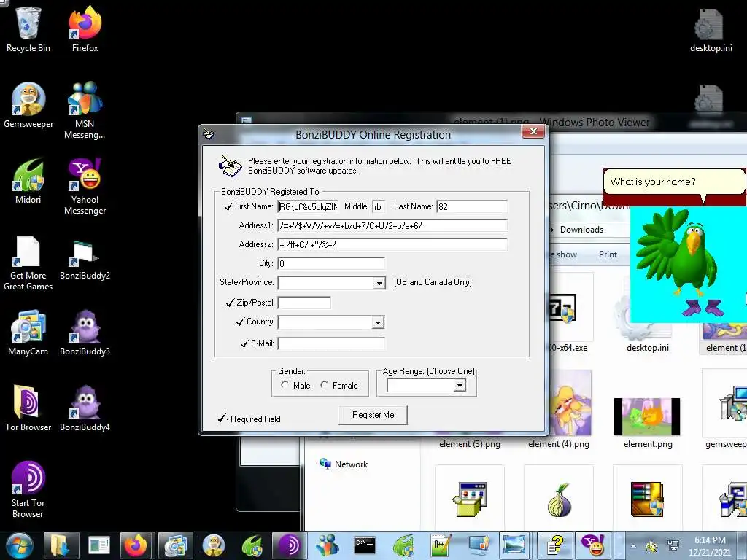747x560 pixels.
Task: Click the Register Me button
Action: point(373,415)
